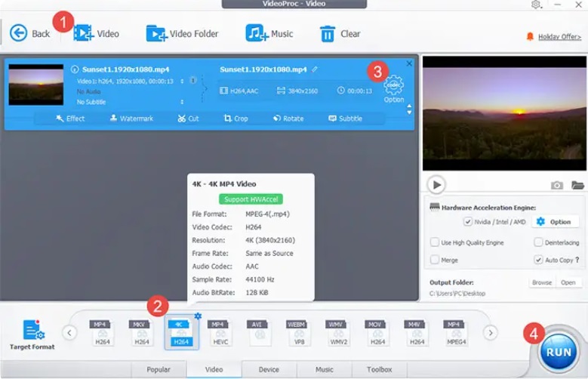Clear the file list with the trash icon
588x379 pixels.
[340, 34]
